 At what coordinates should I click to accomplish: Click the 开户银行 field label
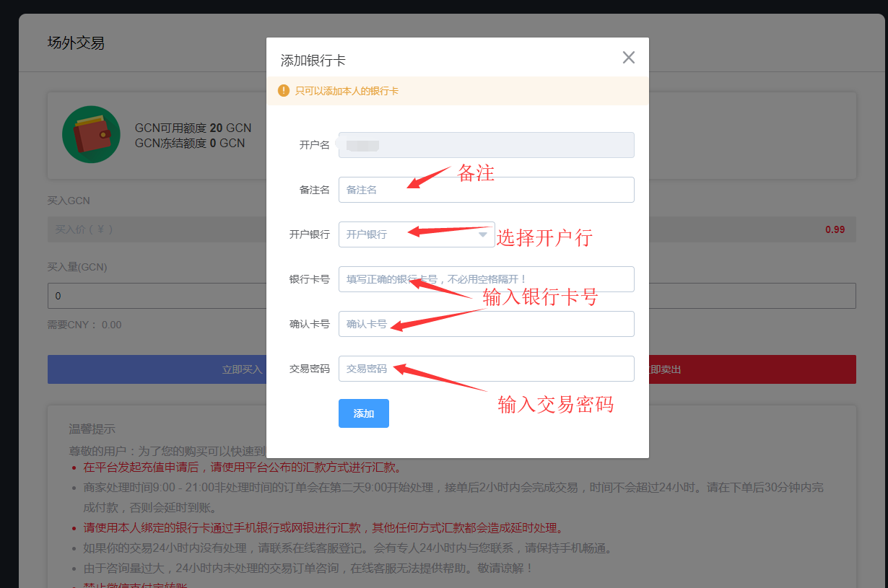[x=309, y=234]
